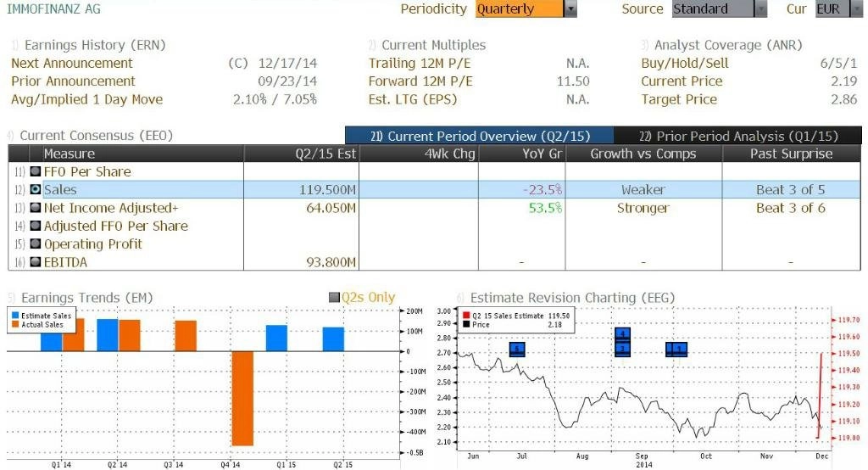
Task: Click the red Q2 15 Sales Estimate legend swatch
Action: 466,316
